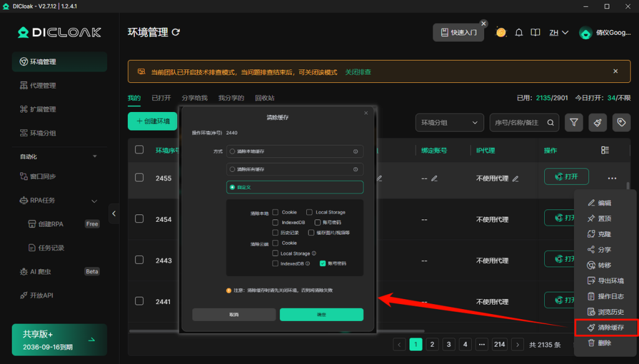Tick the checkbox for environment 2455
This screenshot has width=639, height=364.
click(139, 178)
